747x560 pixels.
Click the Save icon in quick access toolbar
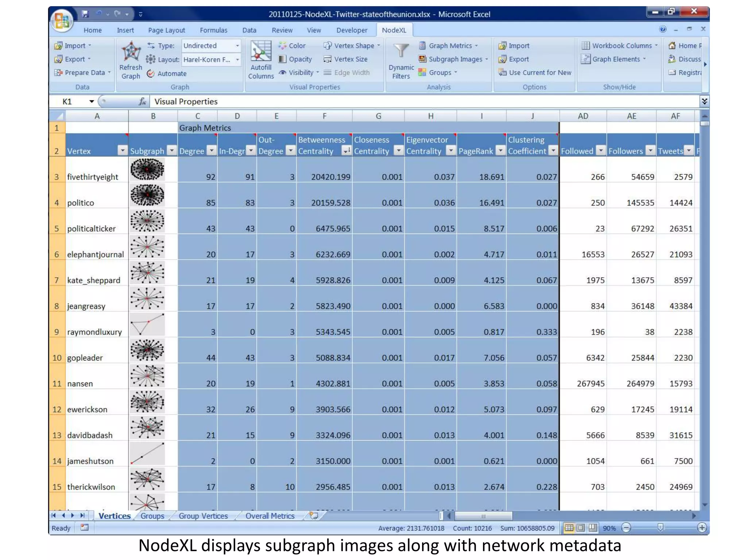[85, 14]
